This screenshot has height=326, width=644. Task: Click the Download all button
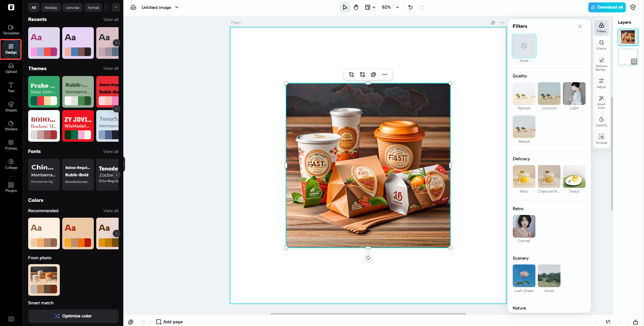point(607,7)
